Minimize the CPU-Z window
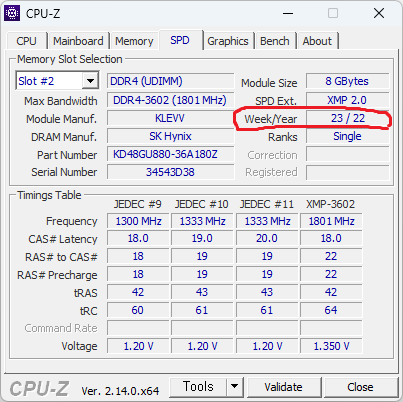Image resolution: width=403 pixels, height=402 pixels. point(288,13)
